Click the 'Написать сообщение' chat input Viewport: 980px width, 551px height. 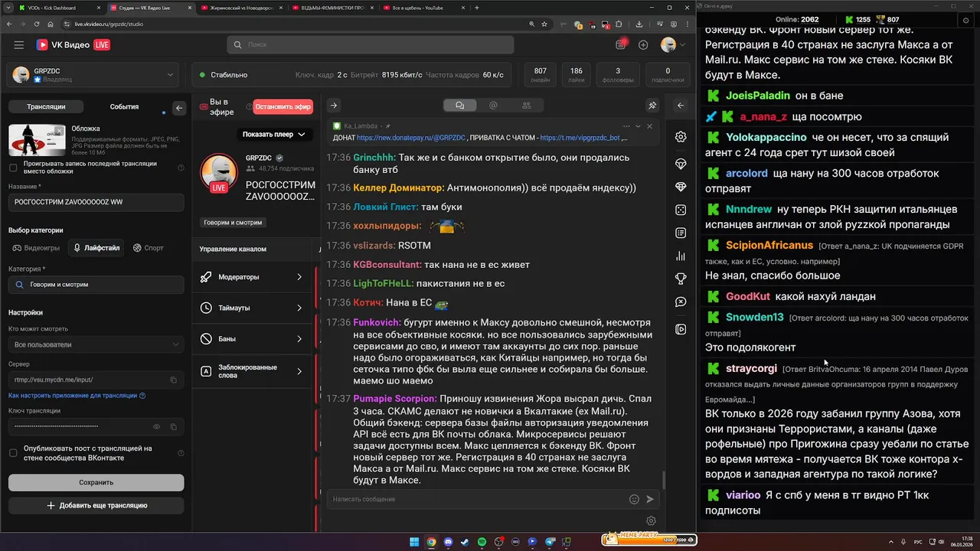pos(477,499)
